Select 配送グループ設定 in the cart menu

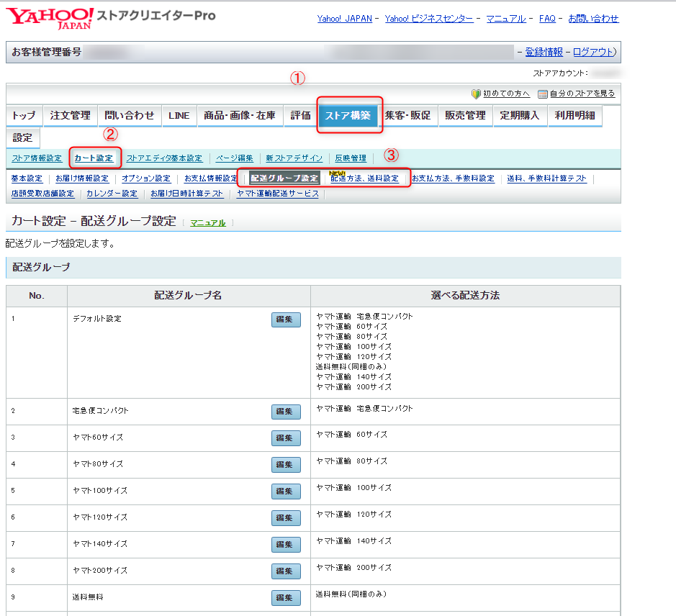[284, 178]
